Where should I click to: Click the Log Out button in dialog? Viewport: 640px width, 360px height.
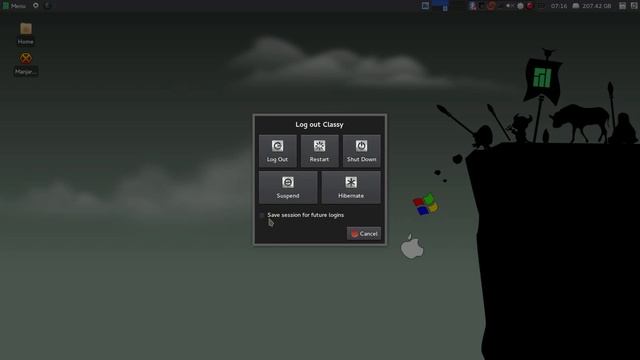coord(278,151)
